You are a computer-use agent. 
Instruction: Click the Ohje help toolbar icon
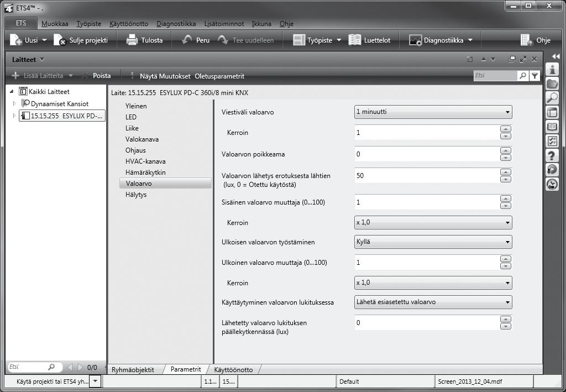point(527,40)
